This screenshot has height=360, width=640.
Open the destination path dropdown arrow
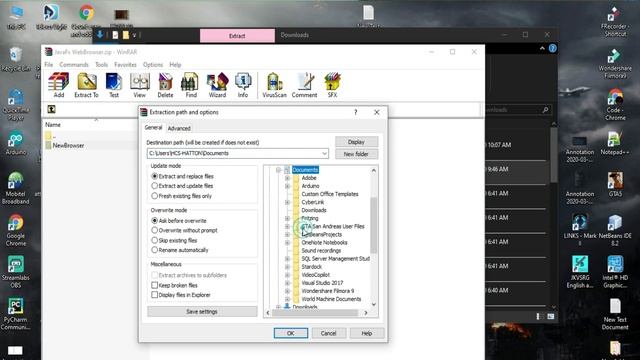[324, 153]
